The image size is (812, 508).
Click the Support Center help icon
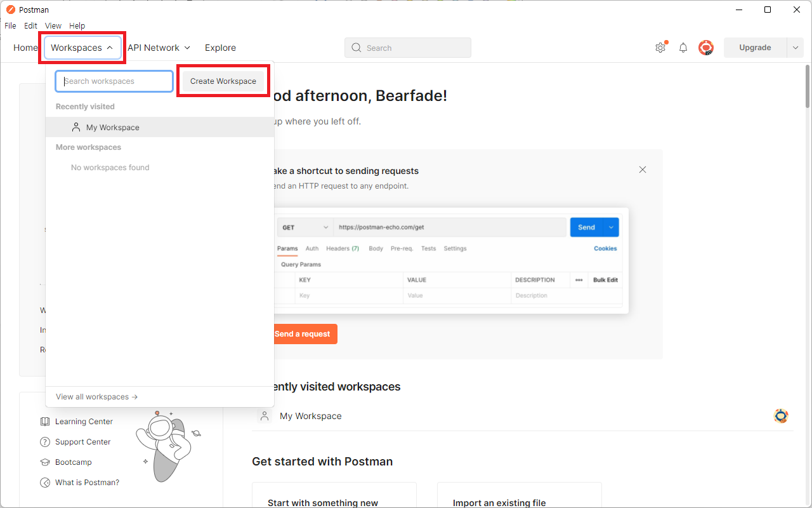pos(45,442)
